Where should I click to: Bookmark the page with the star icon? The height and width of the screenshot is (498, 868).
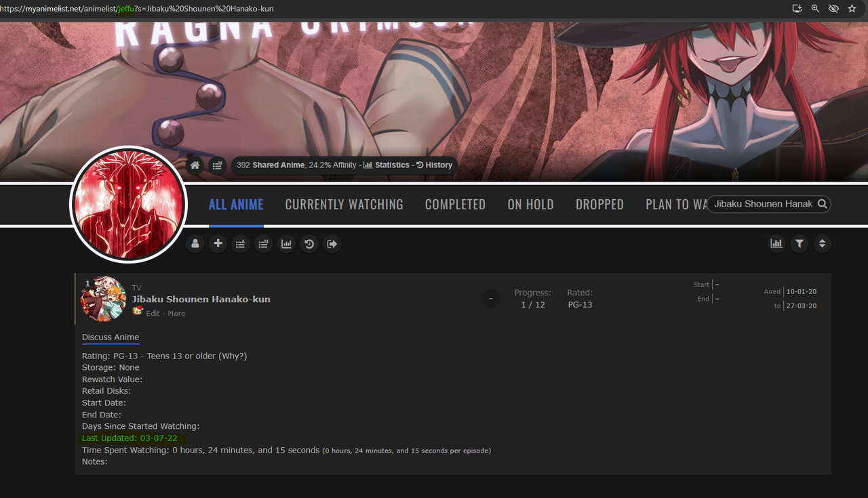pos(852,8)
